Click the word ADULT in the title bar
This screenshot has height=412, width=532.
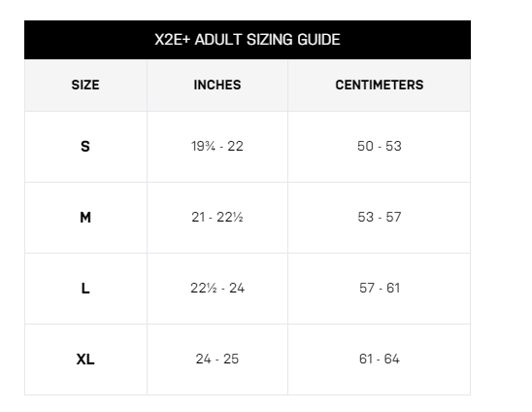coord(217,40)
